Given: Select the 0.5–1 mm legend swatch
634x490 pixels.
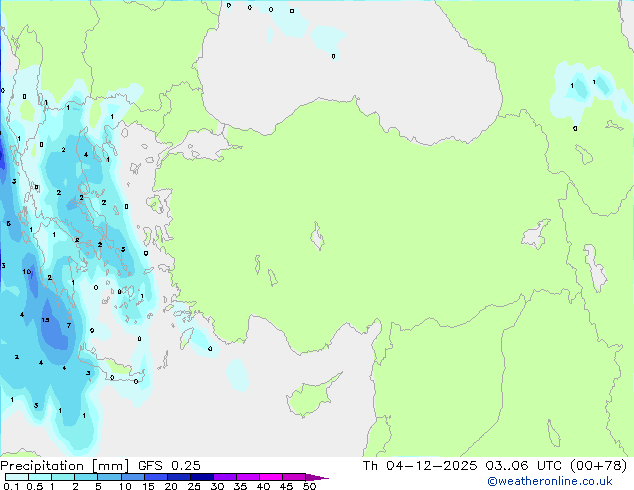Looking at the screenshot, I should 40,477.
